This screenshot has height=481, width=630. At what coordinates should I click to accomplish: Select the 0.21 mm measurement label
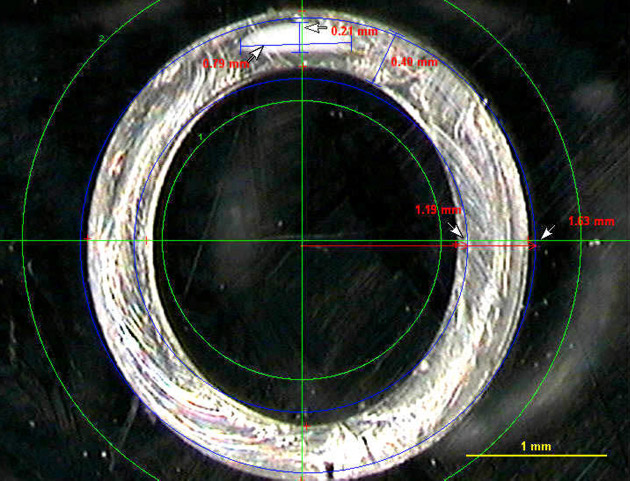(x=354, y=31)
